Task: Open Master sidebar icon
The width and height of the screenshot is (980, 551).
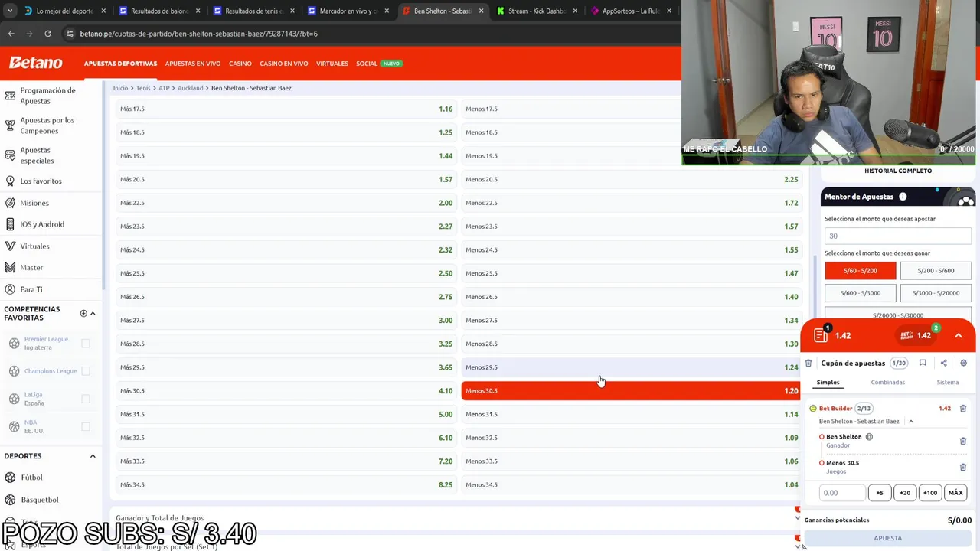Action: (x=10, y=268)
